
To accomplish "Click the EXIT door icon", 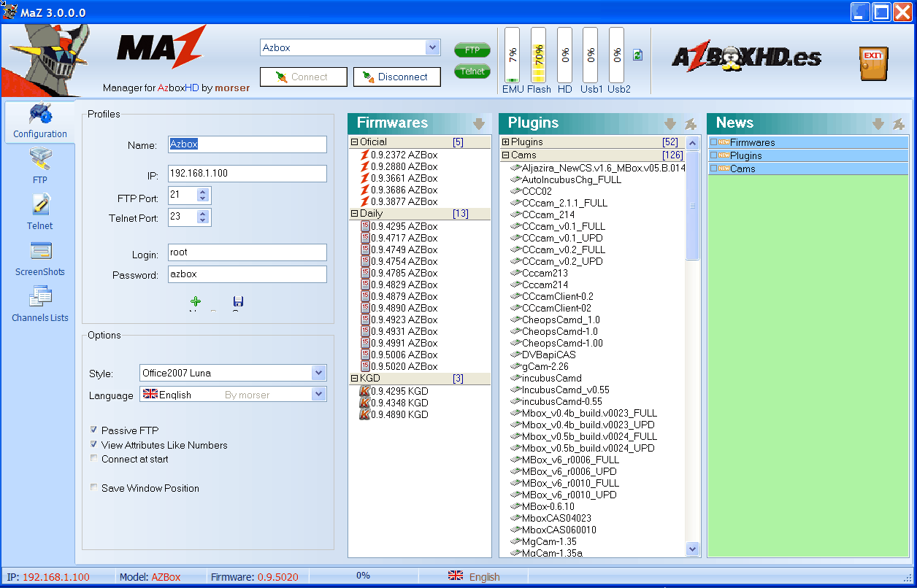I will [873, 63].
